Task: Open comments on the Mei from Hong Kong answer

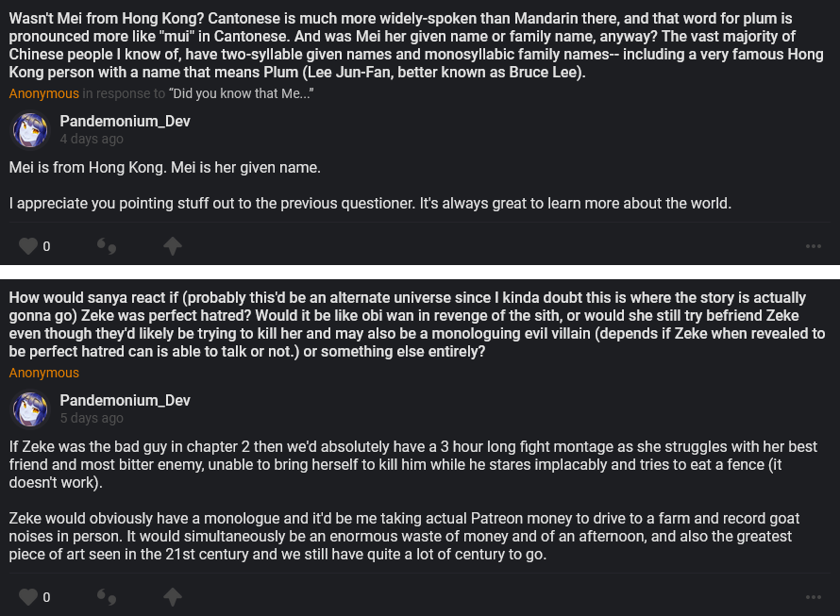Action: pyautogui.click(x=107, y=246)
